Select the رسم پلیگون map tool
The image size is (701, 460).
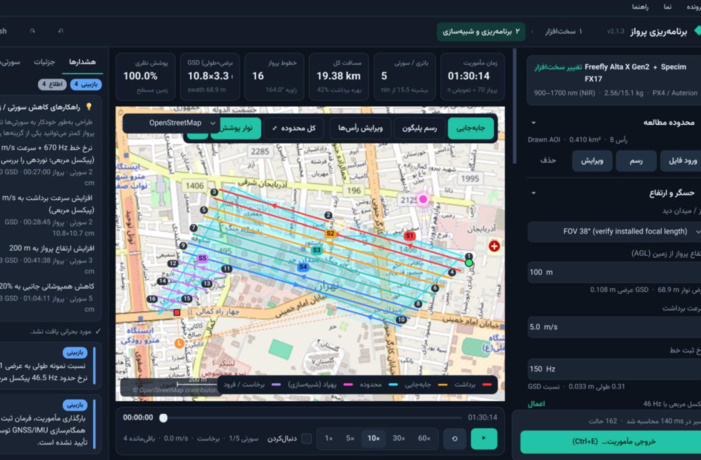click(x=419, y=128)
